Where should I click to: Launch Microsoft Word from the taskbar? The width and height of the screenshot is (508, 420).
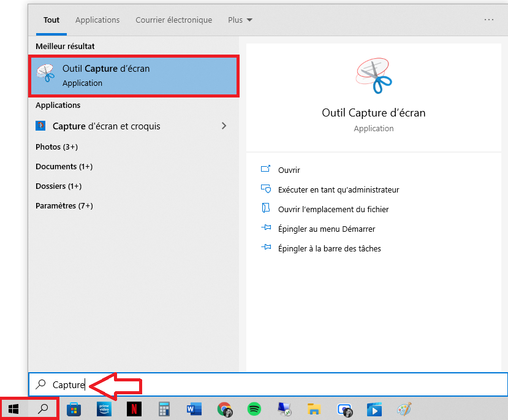tap(194, 409)
